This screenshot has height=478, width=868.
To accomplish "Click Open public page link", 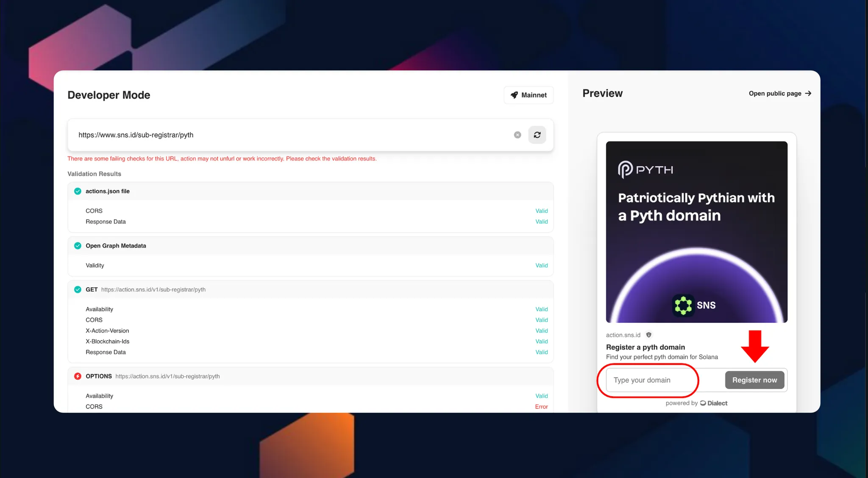I will 779,93.
